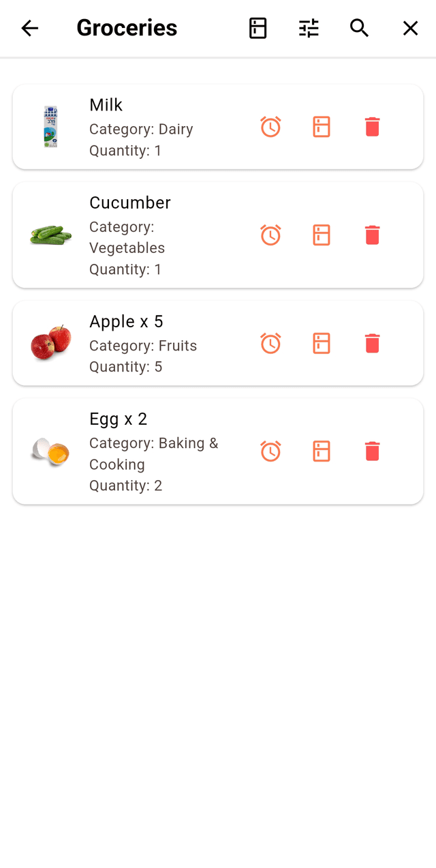Image resolution: width=436 pixels, height=868 pixels.
Task: Delete the Apple item from the list
Action: click(x=372, y=343)
